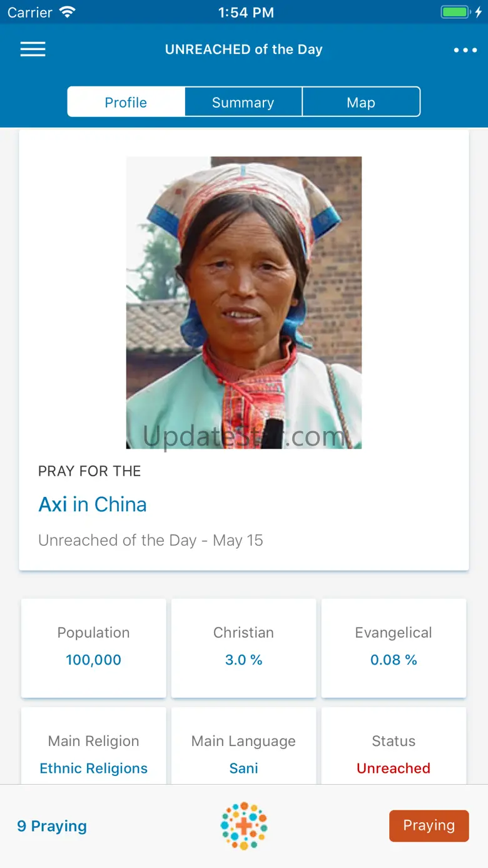Open the three-dot more options menu
488x868 pixels.
tap(465, 50)
